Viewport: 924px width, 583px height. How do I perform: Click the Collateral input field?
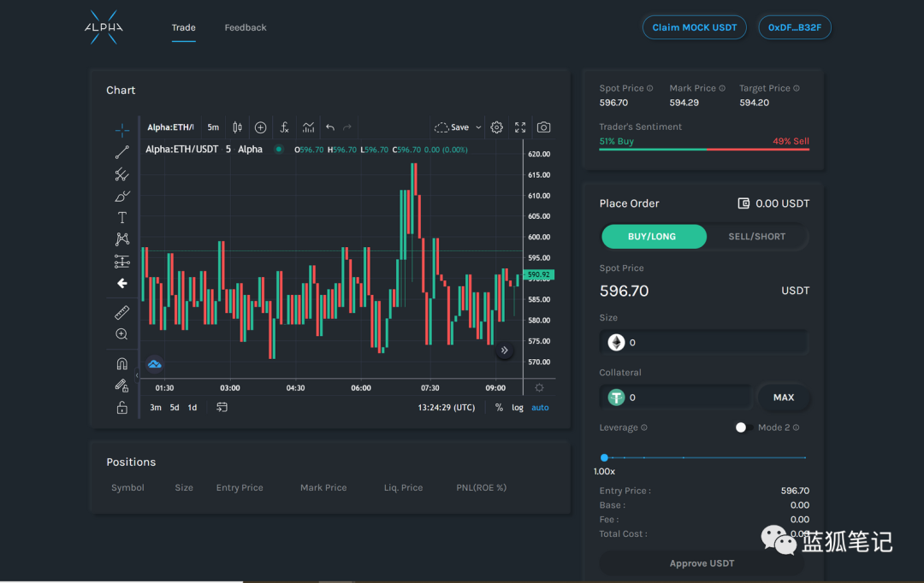click(x=676, y=397)
